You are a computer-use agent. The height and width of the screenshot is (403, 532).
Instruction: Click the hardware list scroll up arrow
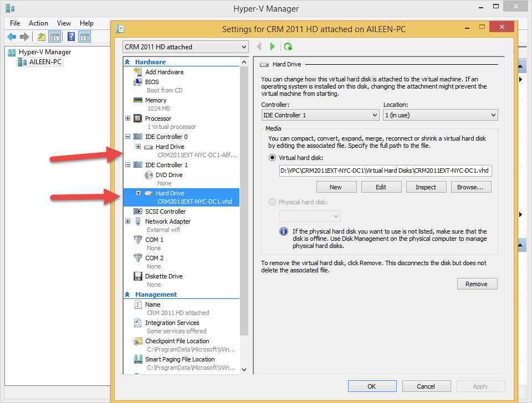click(244, 63)
